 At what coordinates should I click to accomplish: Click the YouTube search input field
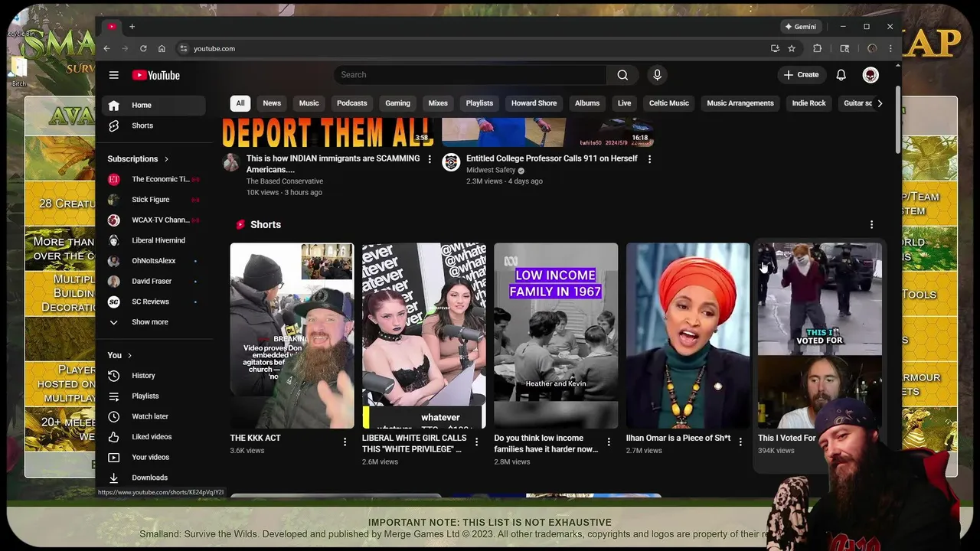pyautogui.click(x=470, y=75)
